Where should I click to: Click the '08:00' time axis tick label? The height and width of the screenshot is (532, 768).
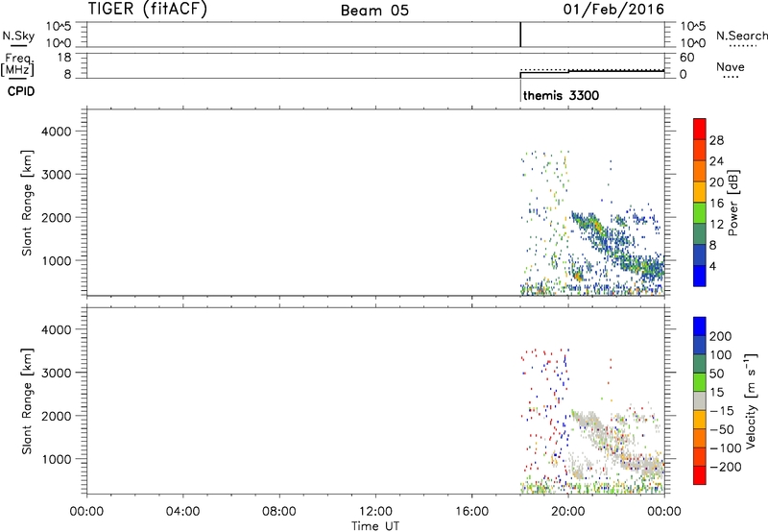[x=279, y=512]
